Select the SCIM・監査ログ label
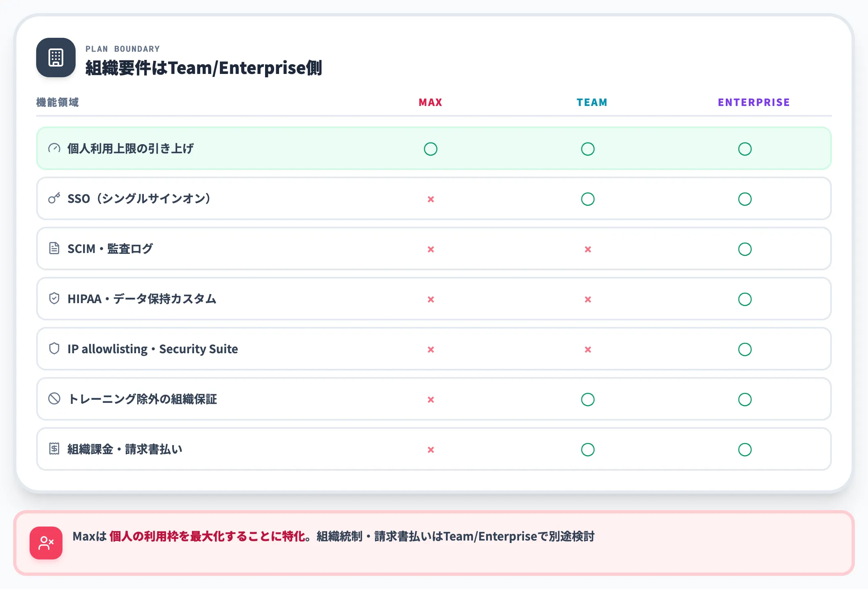This screenshot has width=868, height=589. point(110,248)
